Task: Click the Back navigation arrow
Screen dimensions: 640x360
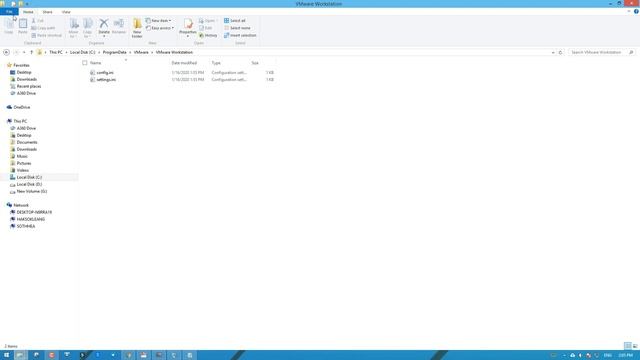Action: click(x=6, y=52)
